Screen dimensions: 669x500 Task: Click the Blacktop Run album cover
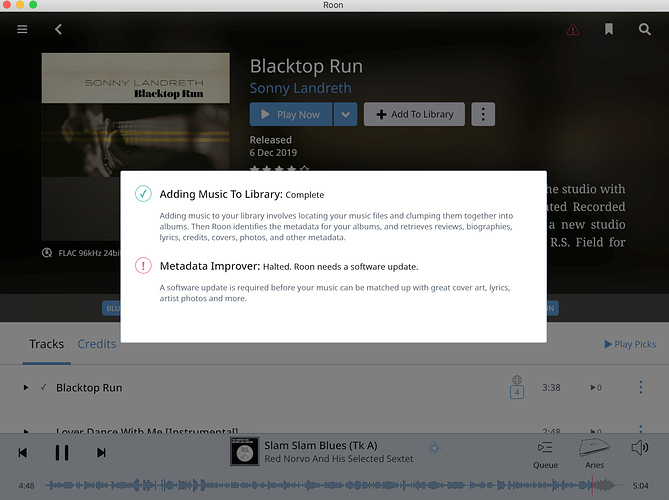[136, 147]
